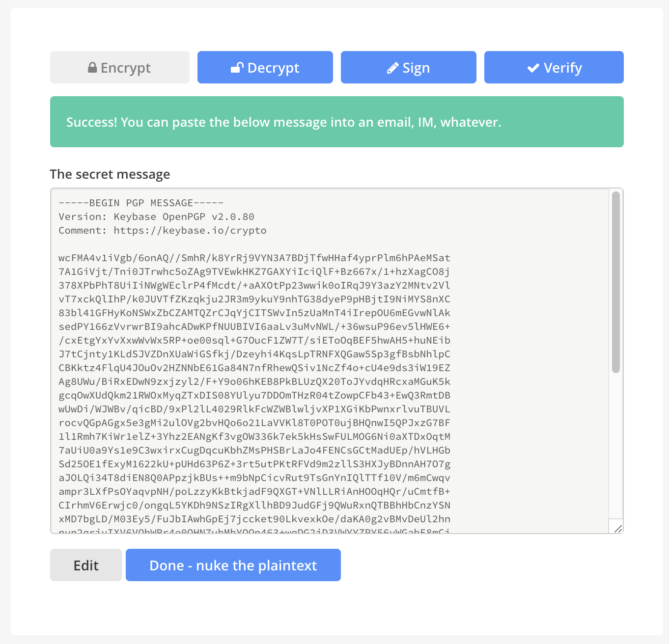Click the Version line of the PGP message

point(156,216)
